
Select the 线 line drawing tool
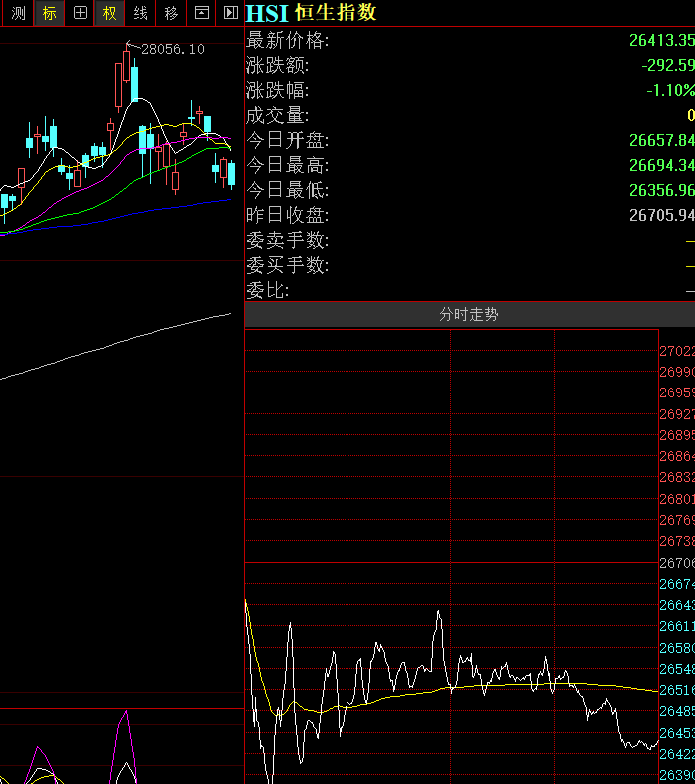click(141, 13)
